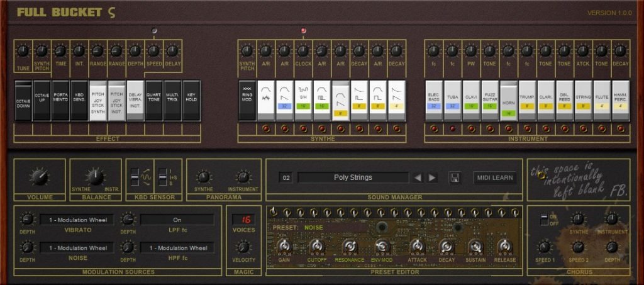644x285 pixels.
Task: Click red LED under Hamm. Perc. tab
Action: (x=621, y=128)
